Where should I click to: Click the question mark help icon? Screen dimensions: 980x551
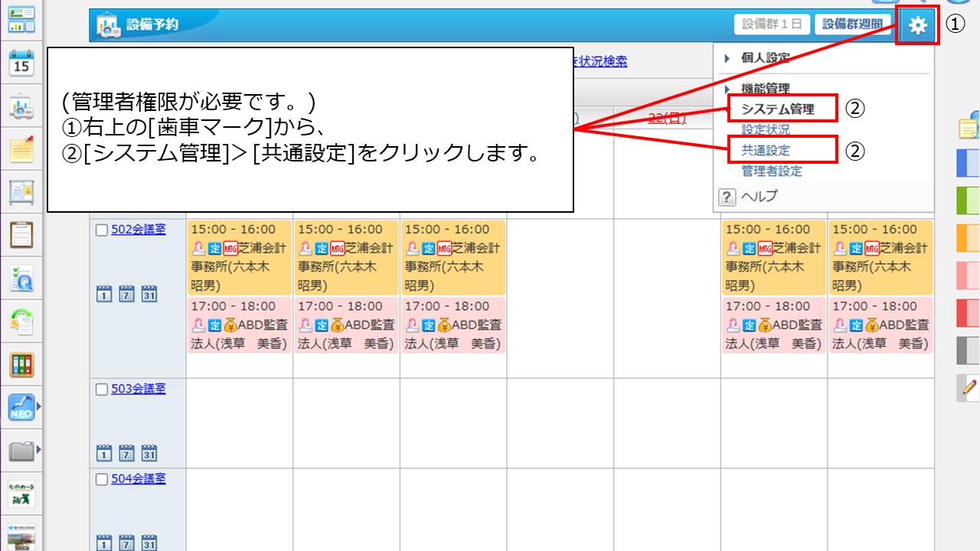(x=727, y=197)
